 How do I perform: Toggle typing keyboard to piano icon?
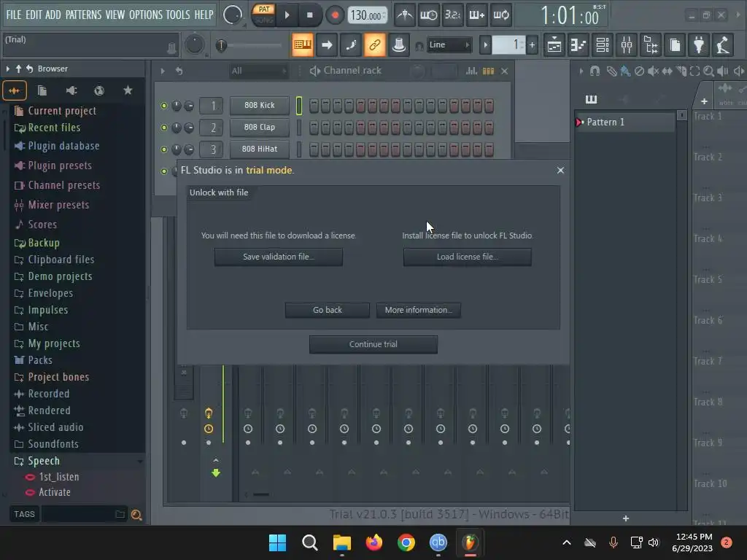[x=302, y=45]
